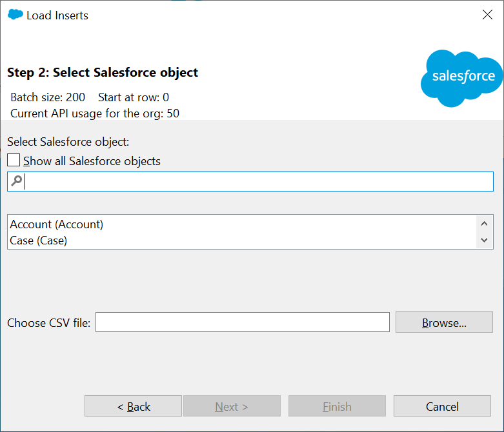Select Case (Case) from the object list

click(x=39, y=241)
